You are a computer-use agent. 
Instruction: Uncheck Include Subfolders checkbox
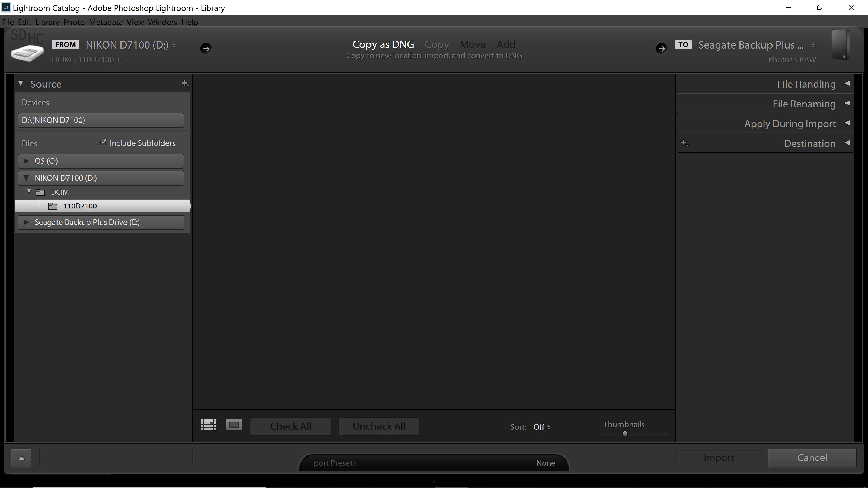pyautogui.click(x=103, y=142)
